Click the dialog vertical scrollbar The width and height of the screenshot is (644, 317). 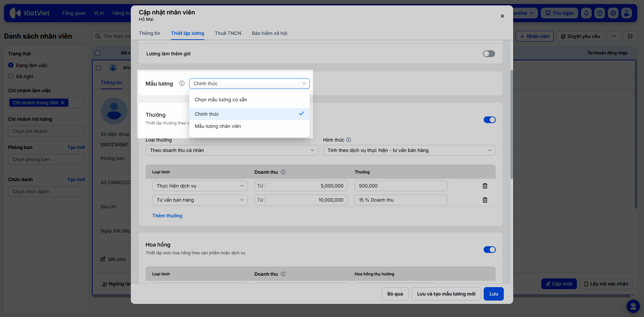[x=512, y=124]
